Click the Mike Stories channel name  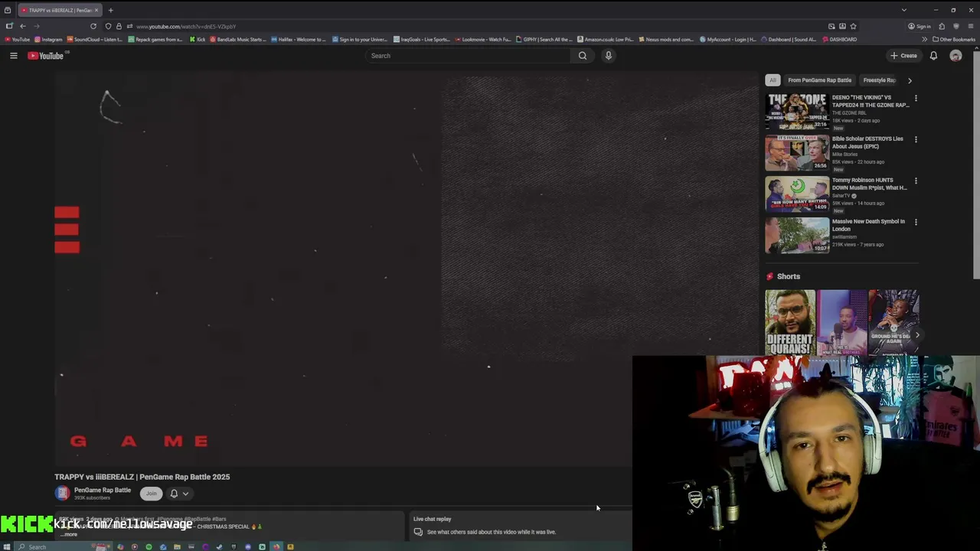(845, 155)
